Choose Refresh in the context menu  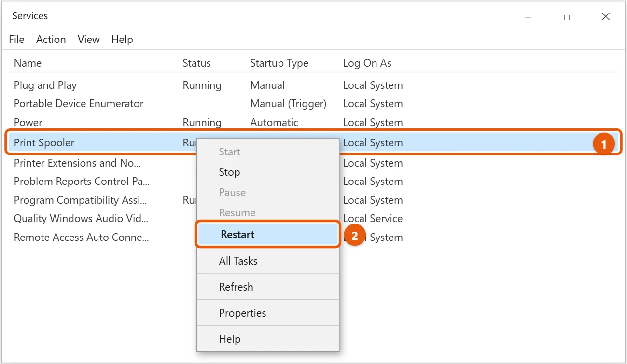click(268, 287)
